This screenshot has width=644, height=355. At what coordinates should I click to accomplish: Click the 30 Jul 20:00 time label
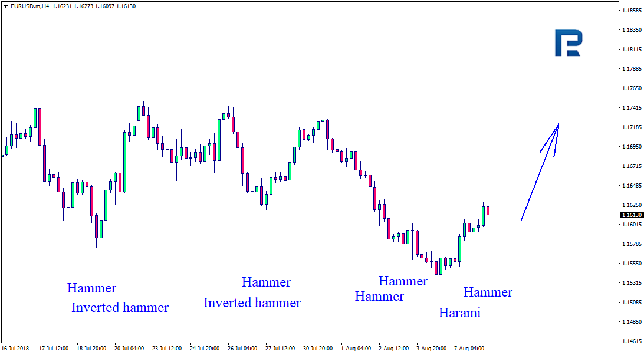pyautogui.click(x=318, y=349)
